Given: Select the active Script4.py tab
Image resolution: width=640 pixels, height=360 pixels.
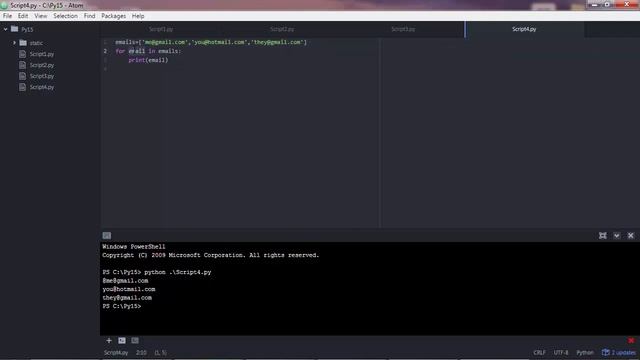Looking at the screenshot, I should click(524, 29).
